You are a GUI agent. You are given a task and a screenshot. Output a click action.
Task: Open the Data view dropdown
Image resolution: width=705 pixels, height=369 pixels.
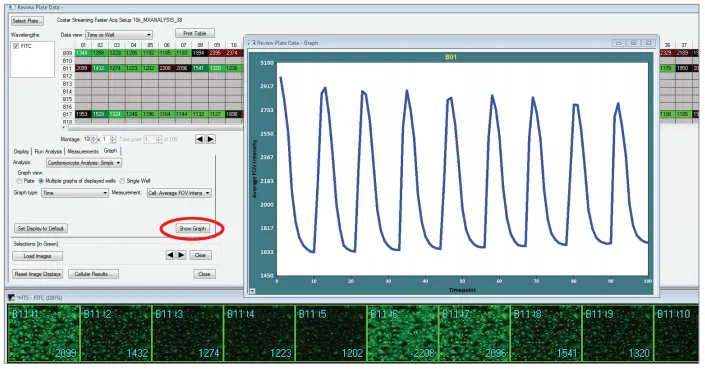(x=119, y=35)
